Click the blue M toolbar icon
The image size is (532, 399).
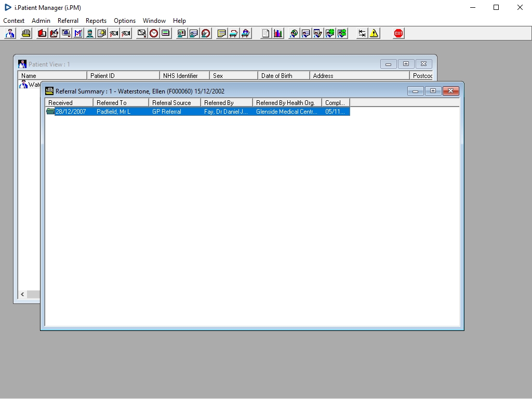(x=78, y=33)
